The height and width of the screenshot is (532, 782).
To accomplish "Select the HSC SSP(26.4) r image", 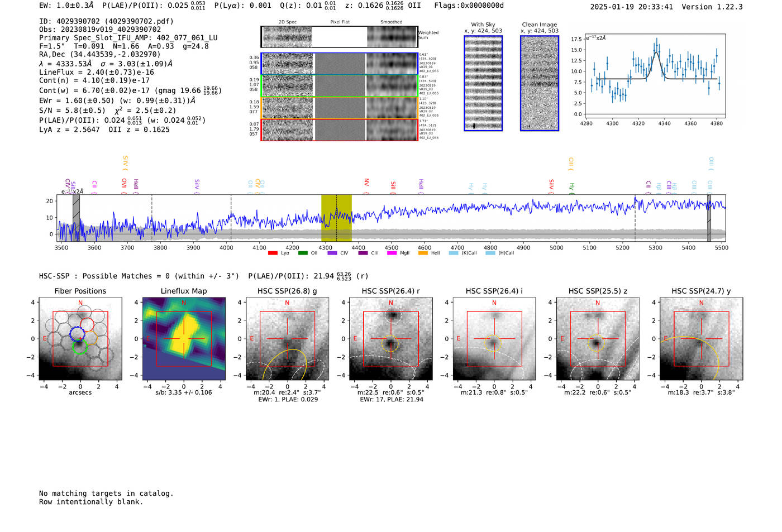I will [x=391, y=339].
